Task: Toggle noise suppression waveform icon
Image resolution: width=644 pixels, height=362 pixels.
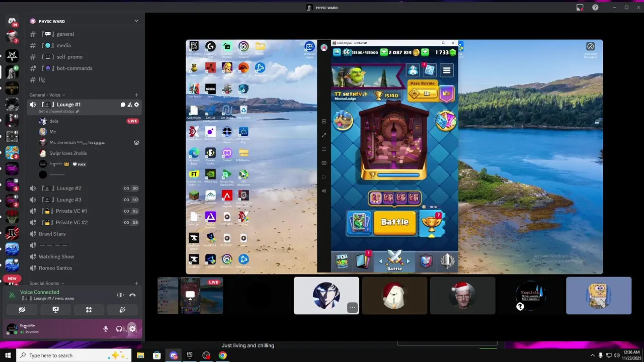Action: (120, 295)
